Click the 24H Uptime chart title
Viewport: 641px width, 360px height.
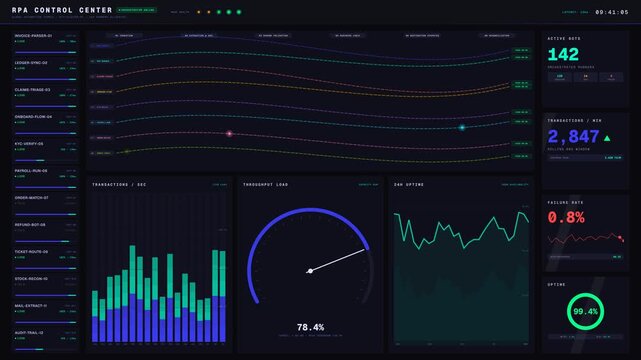pyautogui.click(x=409, y=185)
